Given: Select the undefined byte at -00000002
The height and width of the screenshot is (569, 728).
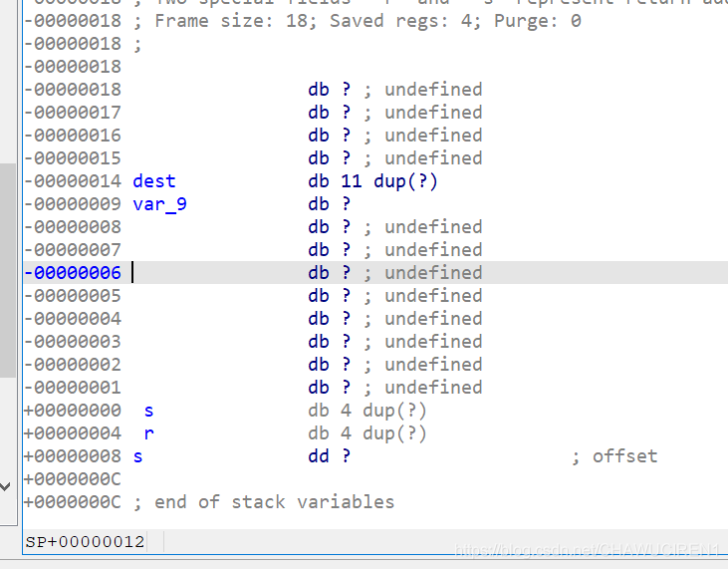Looking at the screenshot, I should point(394,365).
